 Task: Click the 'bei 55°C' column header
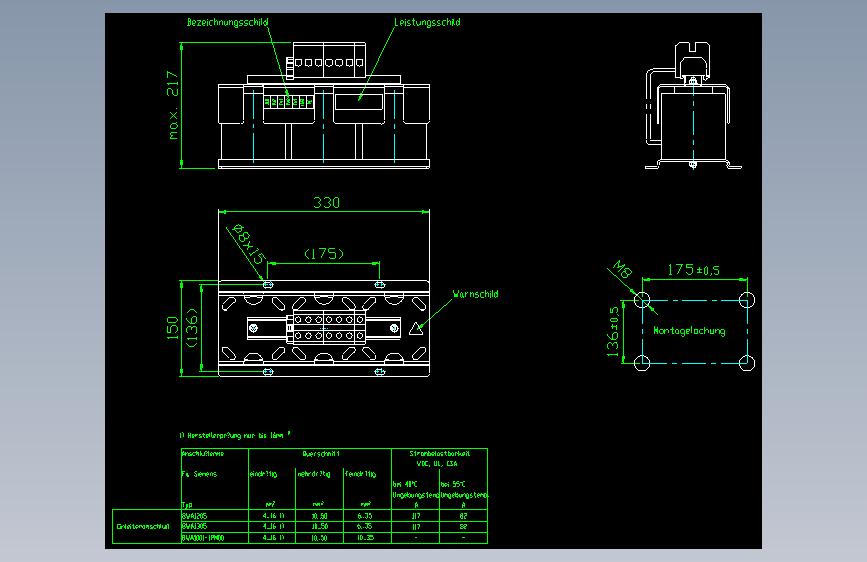[453, 485]
